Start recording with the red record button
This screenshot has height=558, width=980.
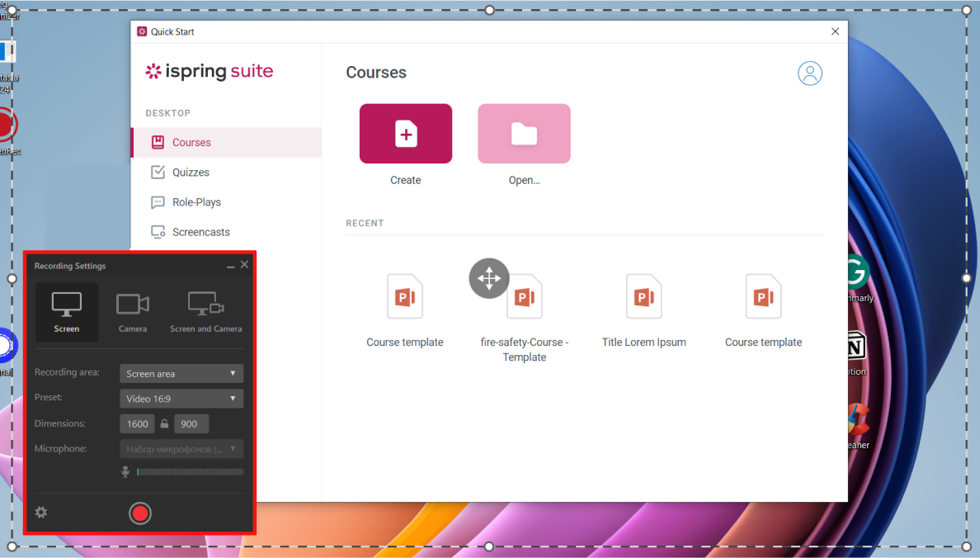tap(140, 513)
